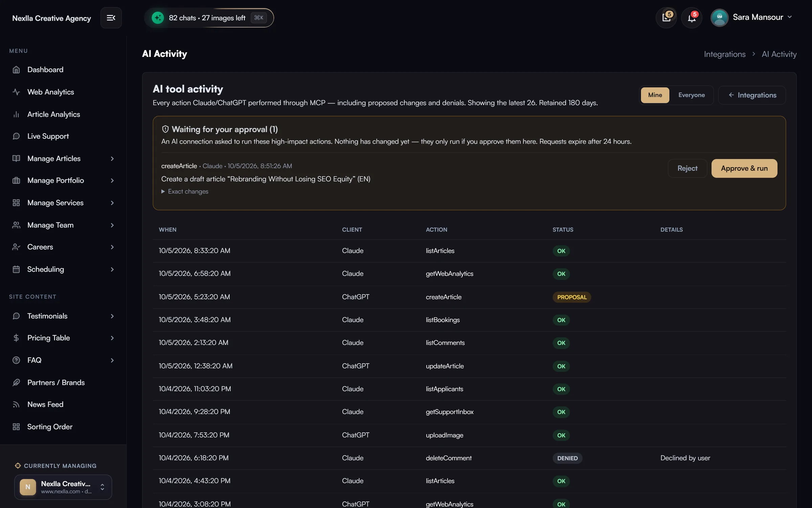This screenshot has width=812, height=508.
Task: Click the Manage Portfolio briefcase icon
Action: coord(16,181)
